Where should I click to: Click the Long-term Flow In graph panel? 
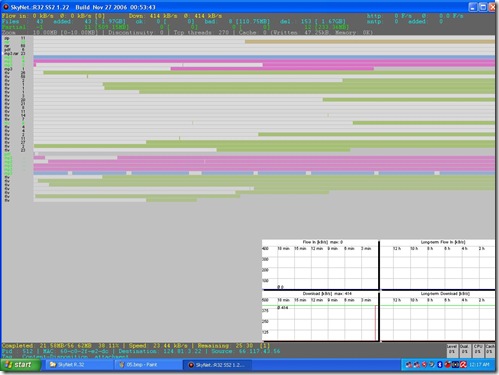tap(438, 264)
